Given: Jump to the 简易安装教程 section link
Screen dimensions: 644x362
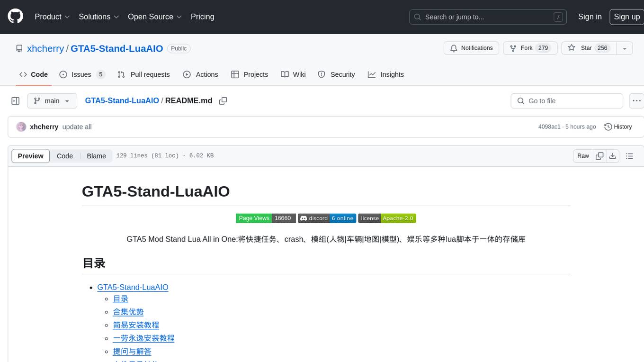Looking at the screenshot, I should coord(136,326).
